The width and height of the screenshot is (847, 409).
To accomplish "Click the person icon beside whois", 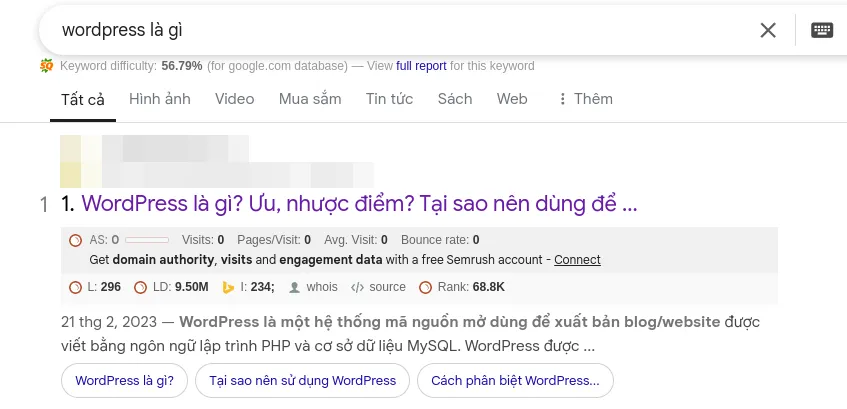I will click(294, 287).
